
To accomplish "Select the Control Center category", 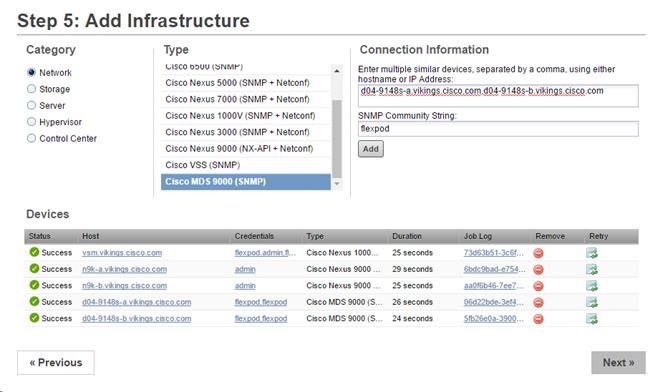I will [31, 138].
